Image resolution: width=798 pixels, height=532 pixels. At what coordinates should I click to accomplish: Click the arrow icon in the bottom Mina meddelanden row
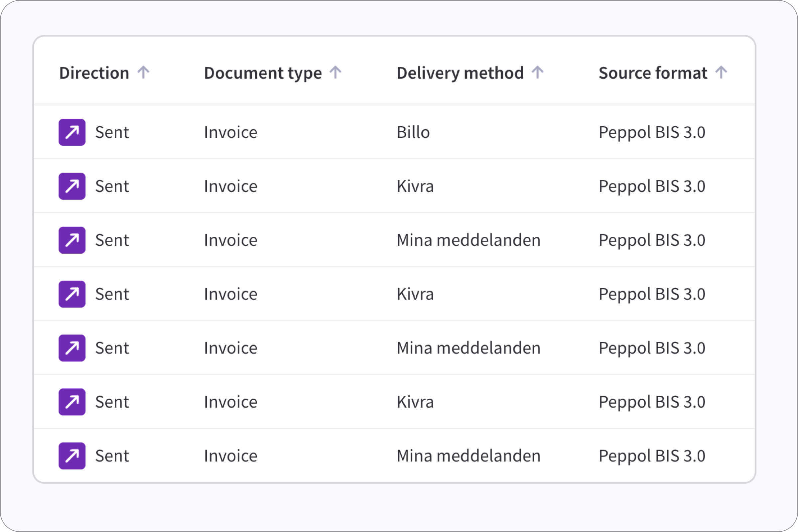click(71, 455)
